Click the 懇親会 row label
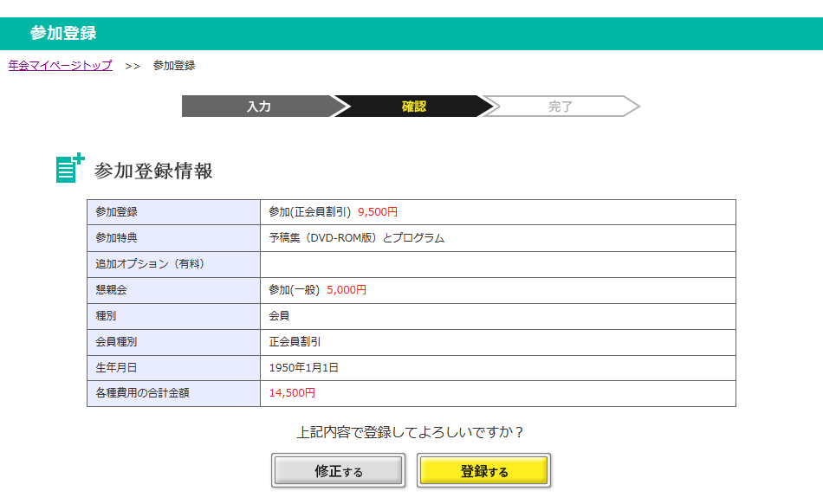 click(111, 290)
